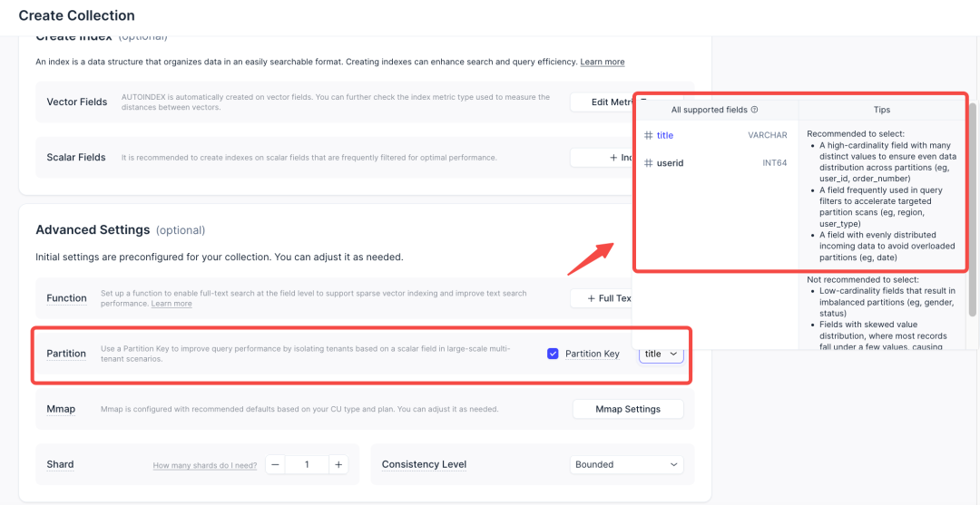Add a Full Text Search function
980x505 pixels.
[602, 298]
